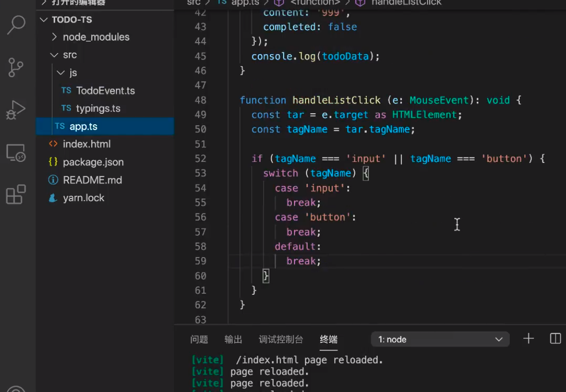Split the terminal panel
This screenshot has width=566, height=392.
pos(555,339)
